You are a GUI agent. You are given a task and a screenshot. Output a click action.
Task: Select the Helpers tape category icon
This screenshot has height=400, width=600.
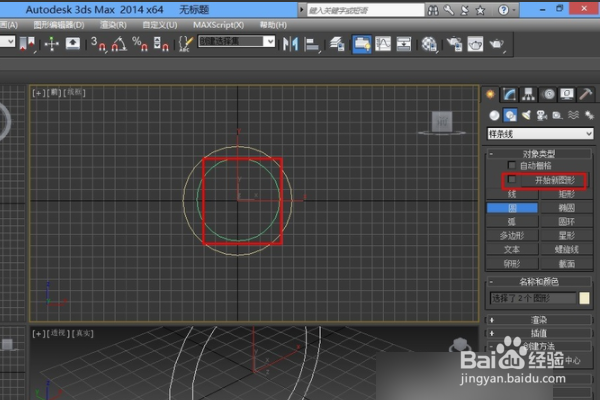coord(558,115)
